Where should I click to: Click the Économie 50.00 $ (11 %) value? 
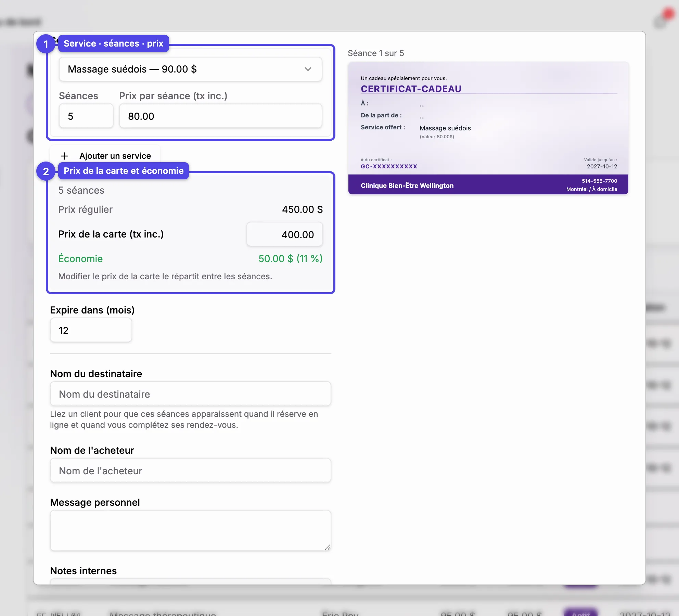pos(291,259)
